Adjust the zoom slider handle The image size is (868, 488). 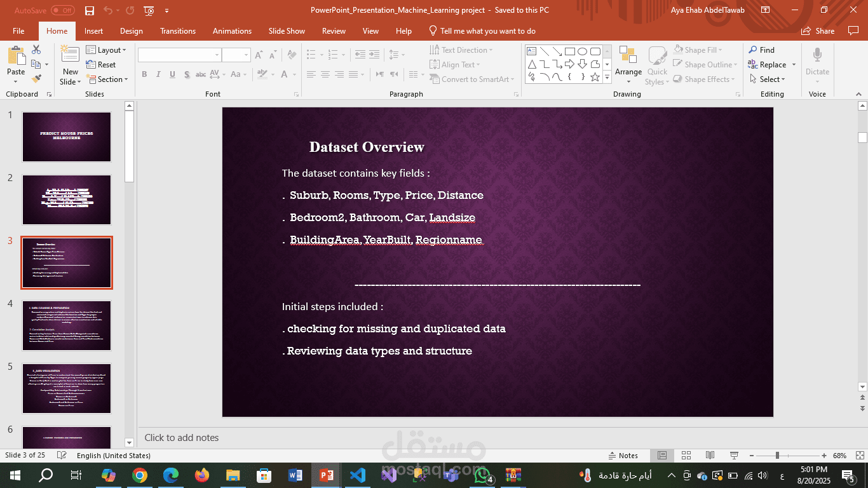[777, 456]
